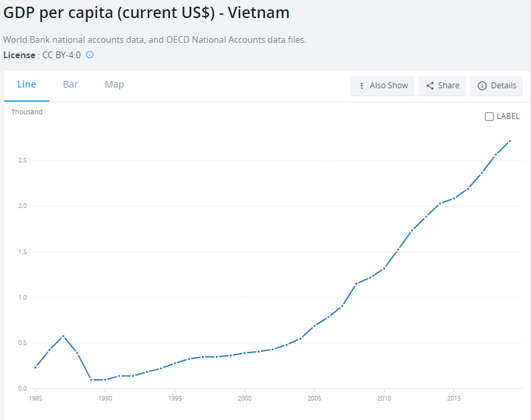Click the 1990 low data point
This screenshot has width=531, height=420.
[105, 380]
